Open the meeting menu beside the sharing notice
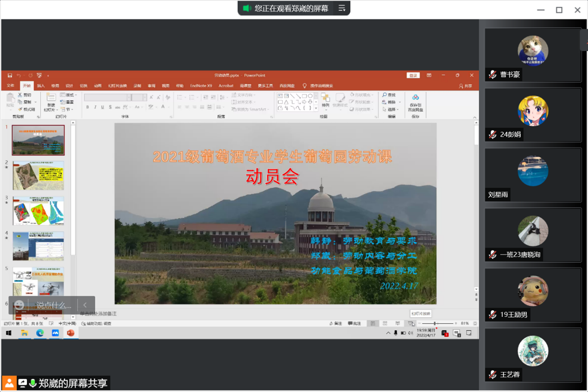This screenshot has height=392, width=588. pos(342,8)
